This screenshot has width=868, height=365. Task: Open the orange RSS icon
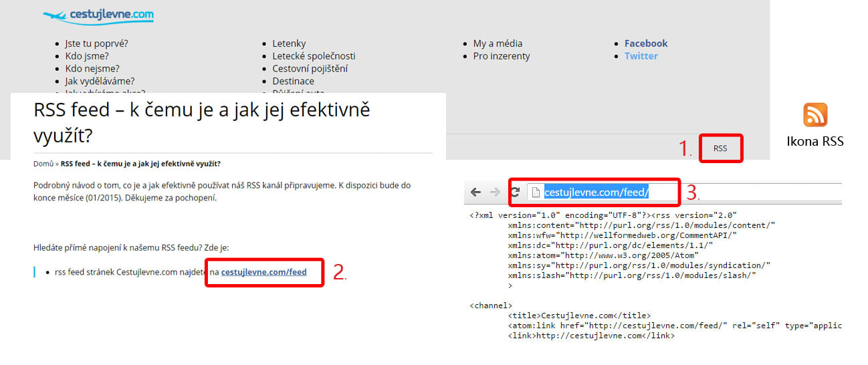pyautogui.click(x=815, y=115)
